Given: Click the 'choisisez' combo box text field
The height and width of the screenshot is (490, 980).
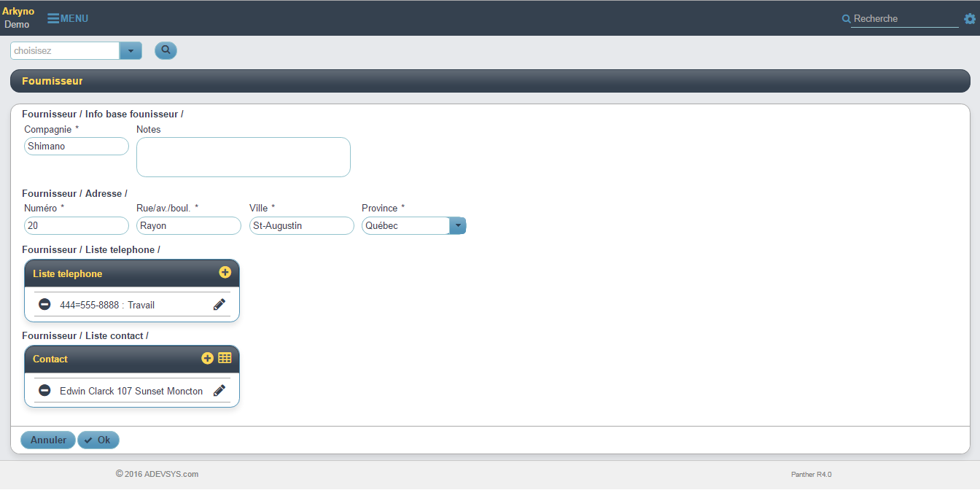Looking at the screenshot, I should click(65, 51).
